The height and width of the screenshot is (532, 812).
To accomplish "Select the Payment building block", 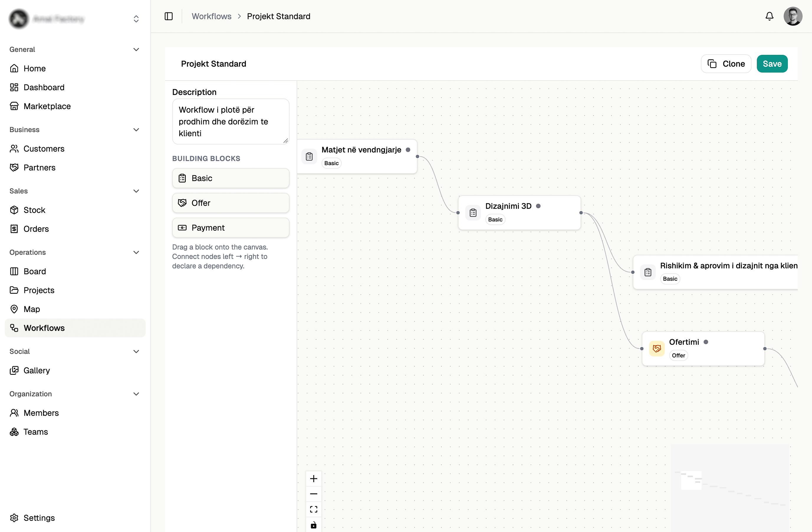I will [231, 228].
